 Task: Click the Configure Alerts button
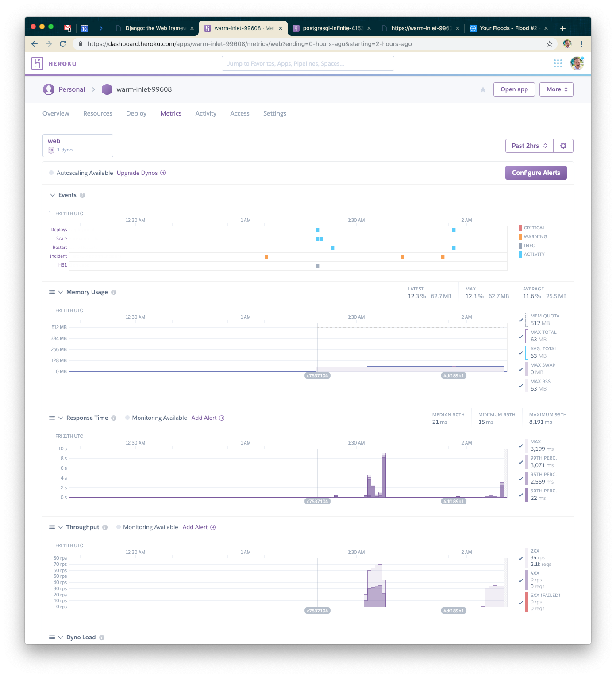[535, 173]
